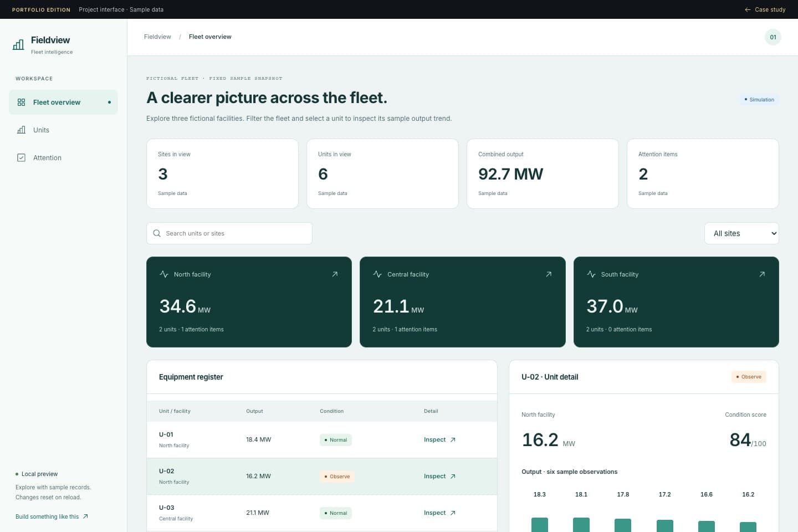The height and width of the screenshot is (532, 798).
Task: Click the Fieldview bar chart logo icon
Action: pyautogui.click(x=18, y=45)
